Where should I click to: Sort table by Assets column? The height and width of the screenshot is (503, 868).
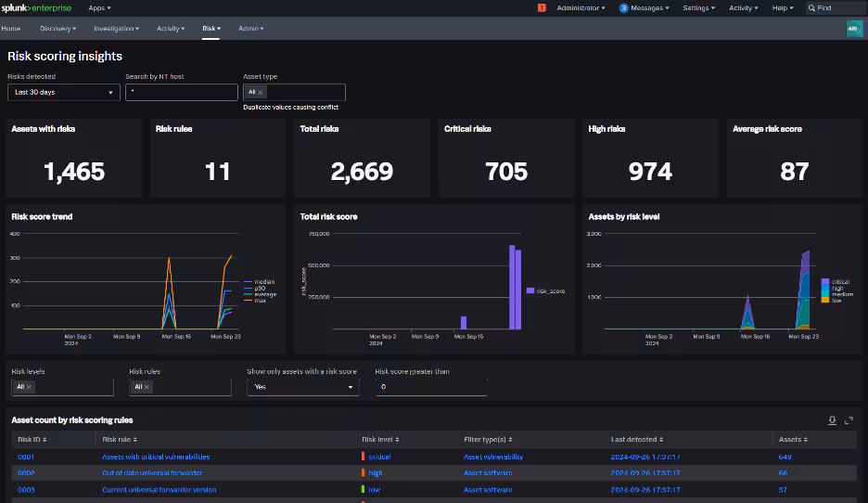[x=793, y=439]
